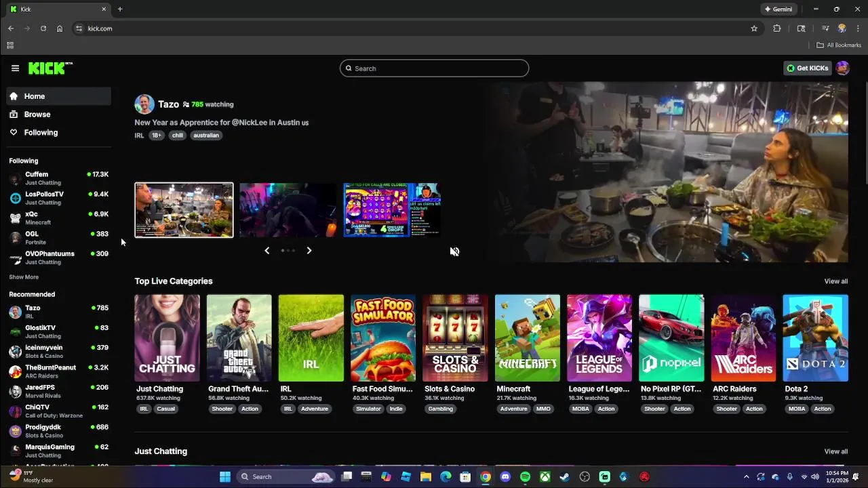
Task: Open Gemini in Chrome title bar
Action: click(x=778, y=9)
